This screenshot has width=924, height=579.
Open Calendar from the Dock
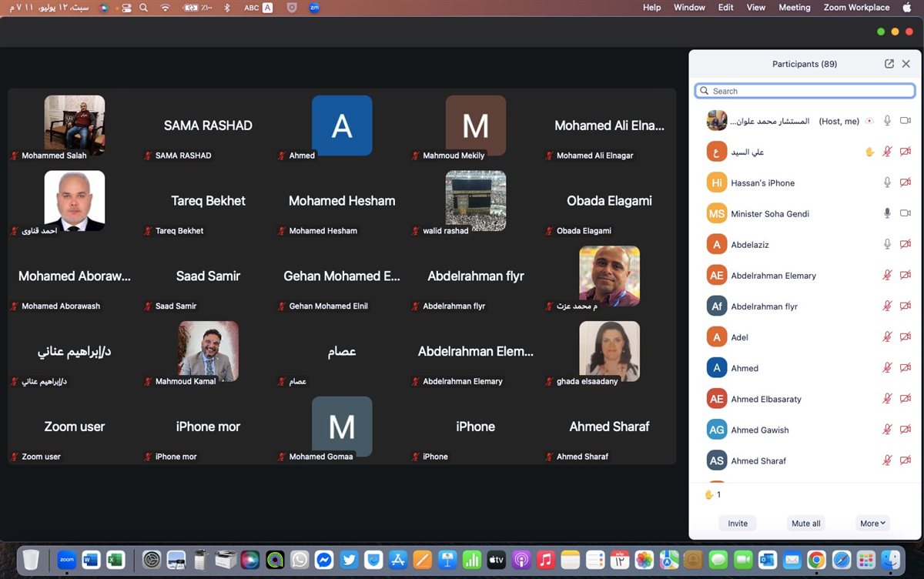620,560
